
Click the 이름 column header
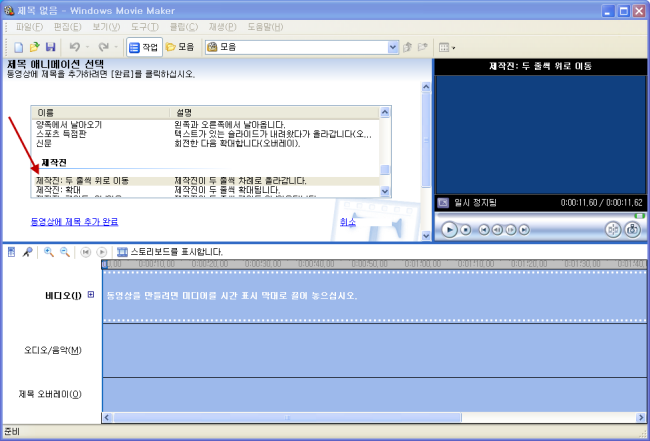(x=101, y=113)
